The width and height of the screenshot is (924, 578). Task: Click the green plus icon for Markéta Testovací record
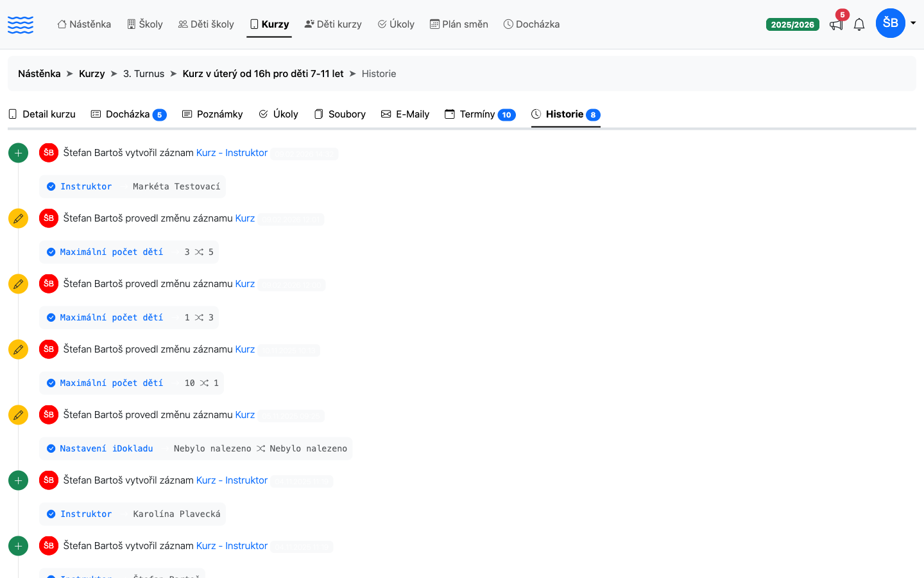(x=18, y=153)
